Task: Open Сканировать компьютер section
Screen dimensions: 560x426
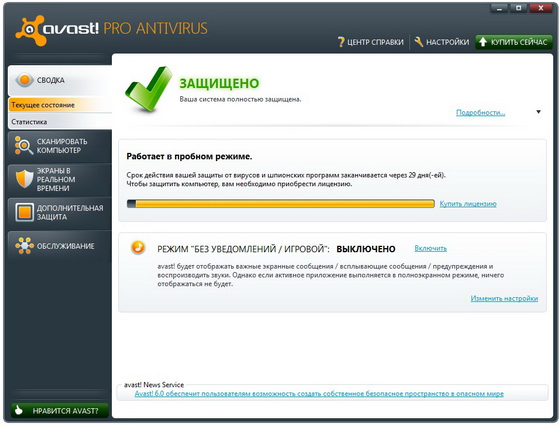Action: pos(60,146)
